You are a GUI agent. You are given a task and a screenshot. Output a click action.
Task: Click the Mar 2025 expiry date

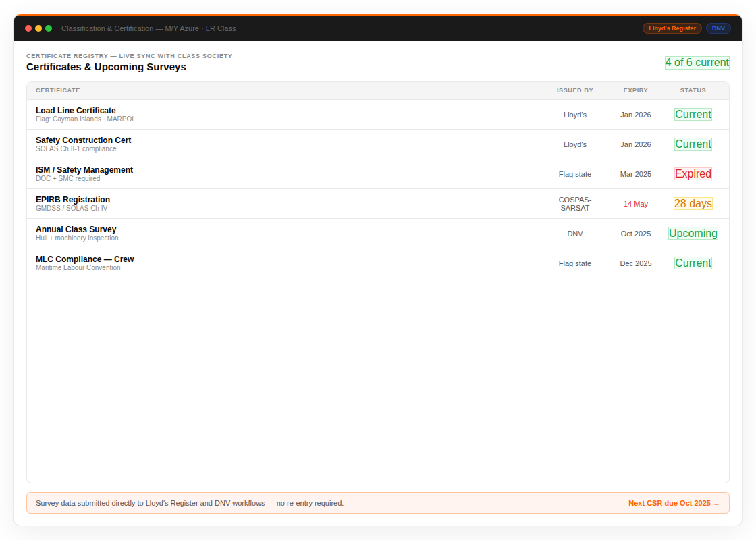point(635,174)
